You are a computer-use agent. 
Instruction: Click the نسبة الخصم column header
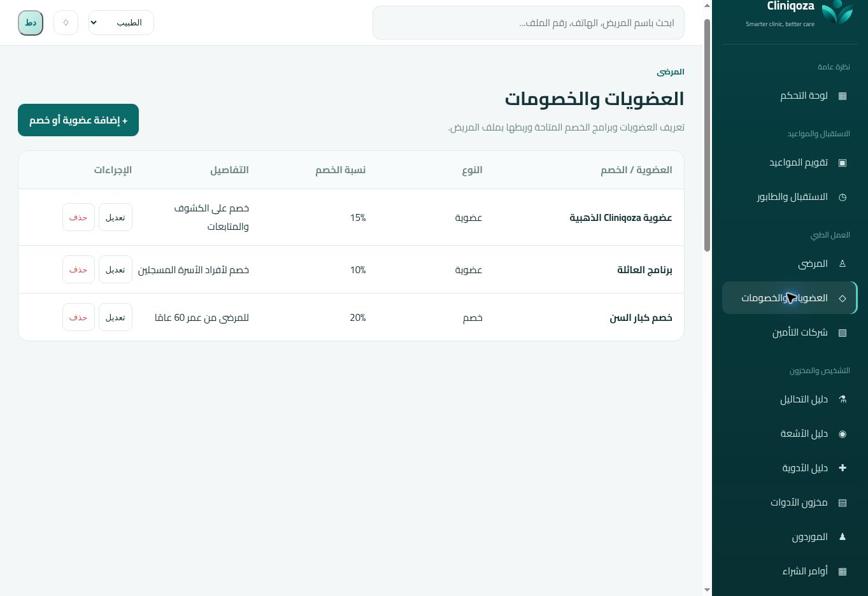(x=341, y=170)
